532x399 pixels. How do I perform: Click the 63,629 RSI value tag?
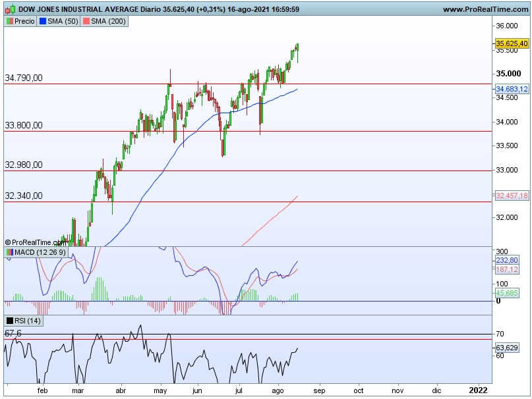tap(507, 348)
